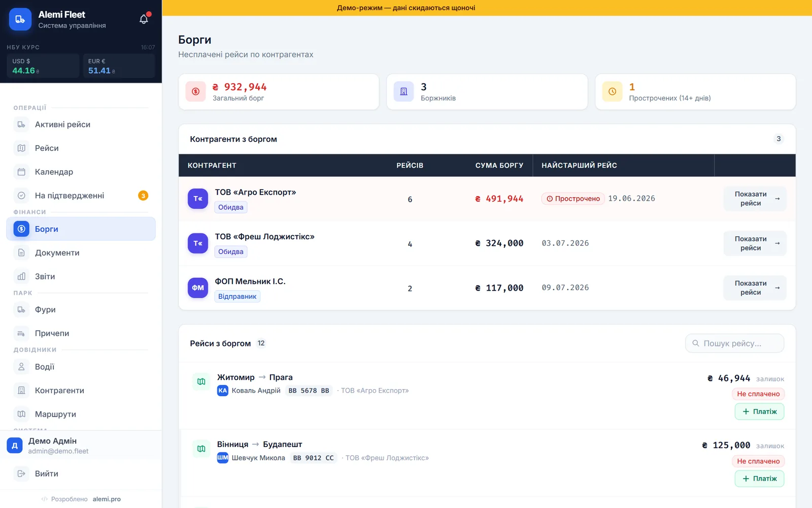Click the Звіти chart icon
Viewport: 812px width, 508px height.
[x=21, y=276]
